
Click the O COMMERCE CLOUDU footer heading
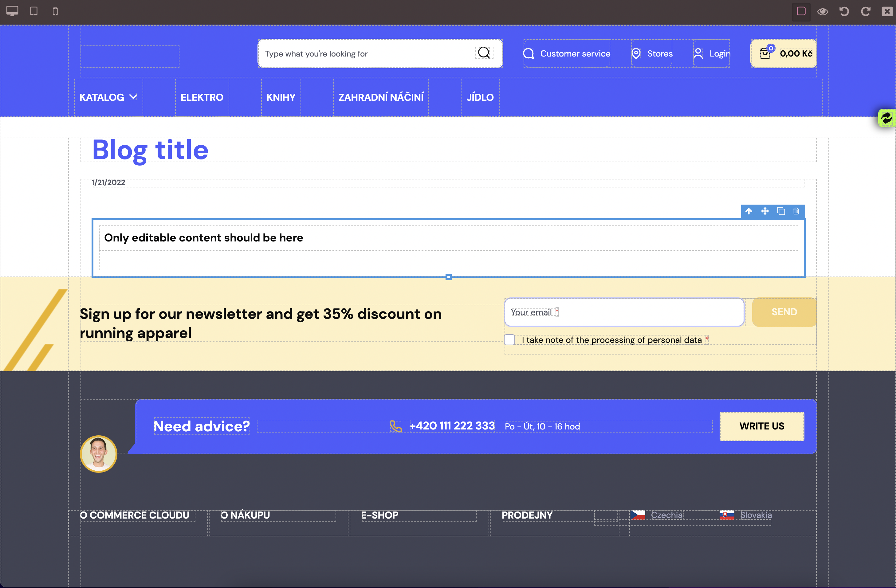click(134, 515)
